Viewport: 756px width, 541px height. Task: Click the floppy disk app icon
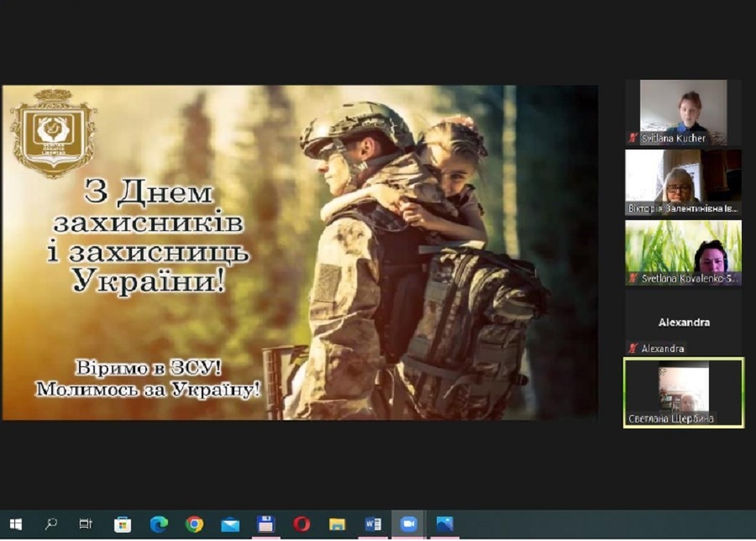[266, 524]
